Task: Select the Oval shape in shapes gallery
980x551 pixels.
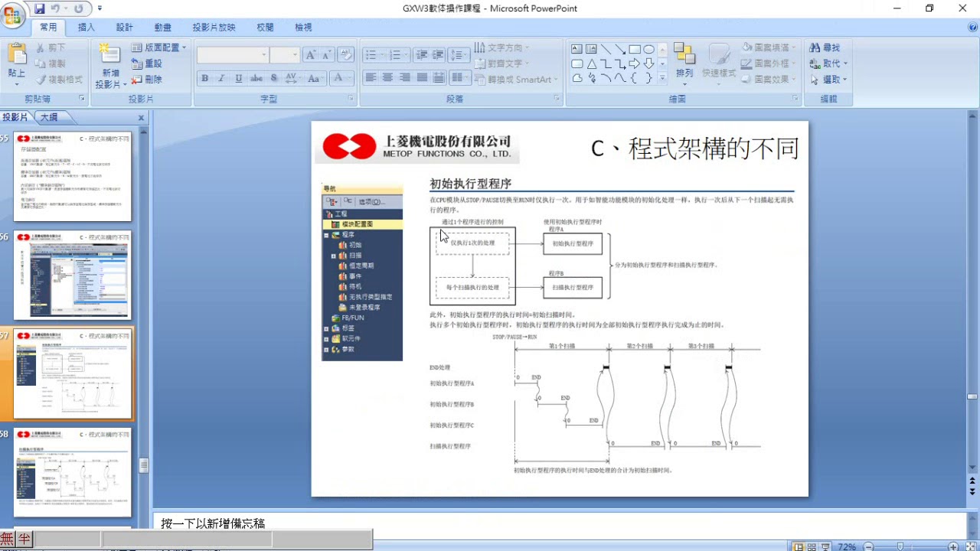Action: [x=648, y=49]
